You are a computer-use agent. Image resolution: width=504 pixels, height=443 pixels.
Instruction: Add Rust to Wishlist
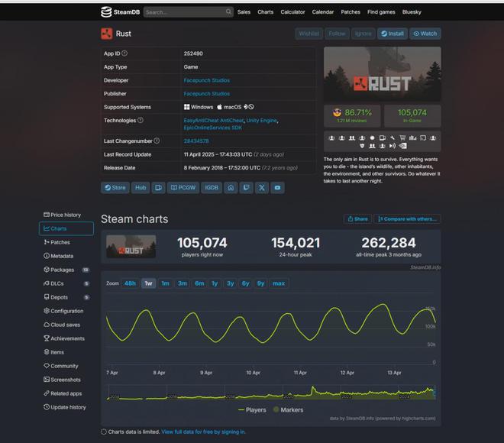309,34
